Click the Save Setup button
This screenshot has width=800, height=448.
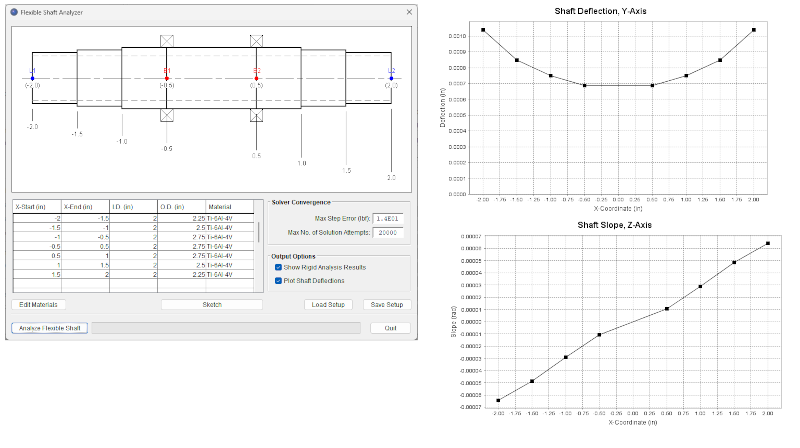[386, 304]
